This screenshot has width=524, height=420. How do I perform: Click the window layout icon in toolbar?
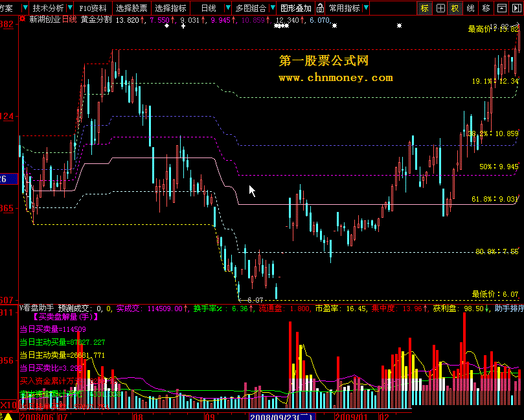coord(501,8)
